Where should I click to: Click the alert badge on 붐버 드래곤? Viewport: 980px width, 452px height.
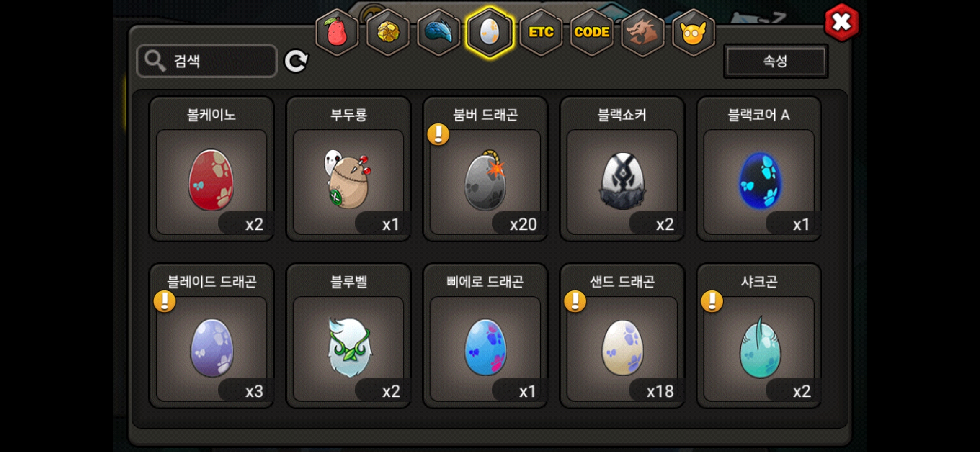[438, 134]
